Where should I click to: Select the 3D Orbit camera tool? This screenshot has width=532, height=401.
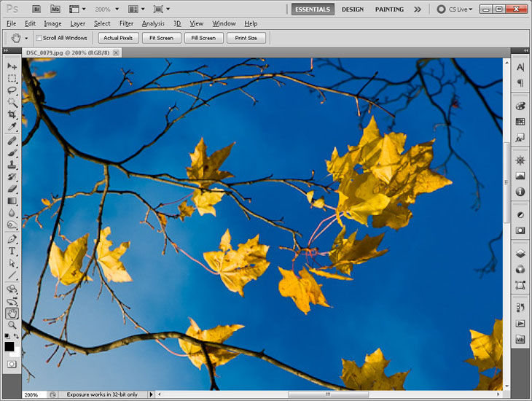[x=12, y=301]
